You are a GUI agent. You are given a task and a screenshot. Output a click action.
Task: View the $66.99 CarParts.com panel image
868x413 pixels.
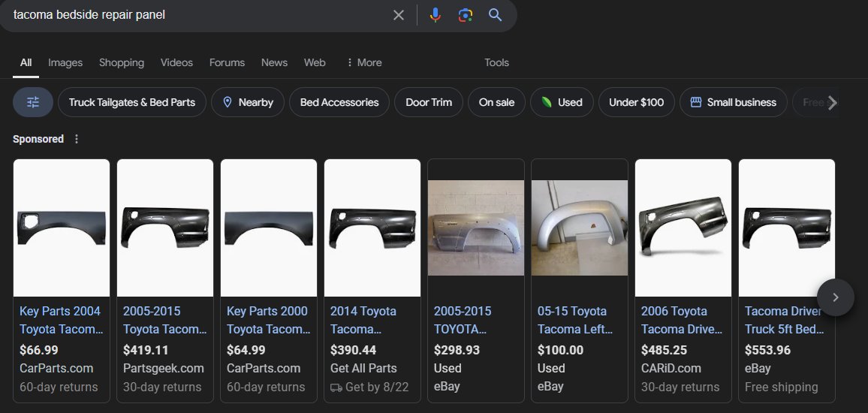coord(62,228)
